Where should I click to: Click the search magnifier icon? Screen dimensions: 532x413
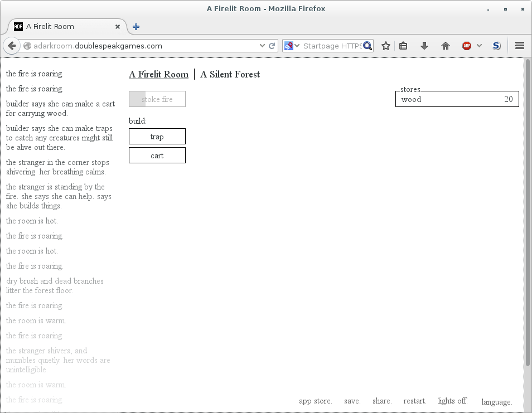point(367,46)
